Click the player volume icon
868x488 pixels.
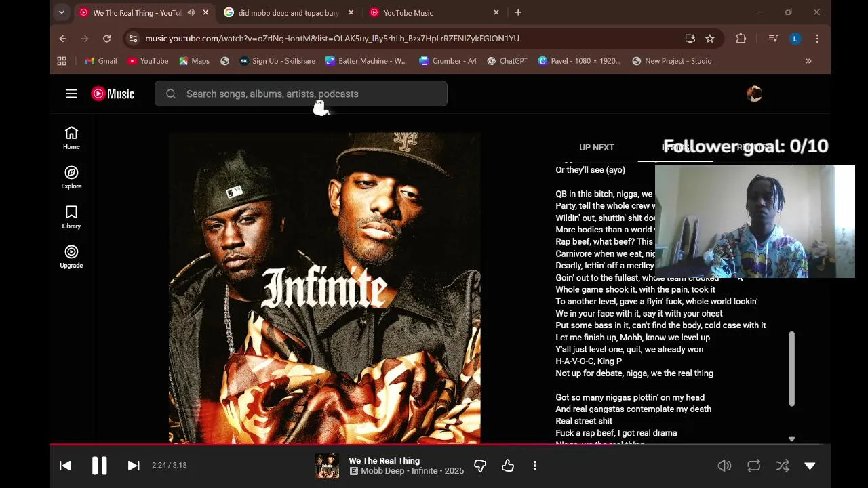pyautogui.click(x=724, y=466)
